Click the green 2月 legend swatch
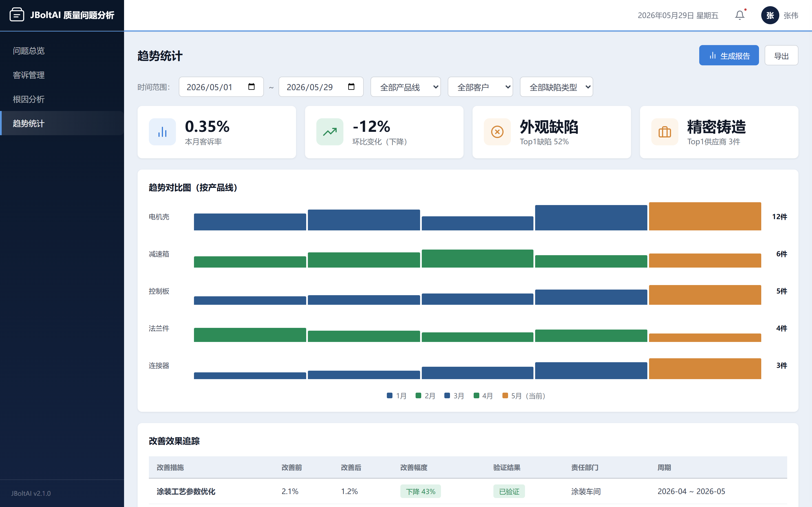Screen dimensions: 812x507 [418, 395]
